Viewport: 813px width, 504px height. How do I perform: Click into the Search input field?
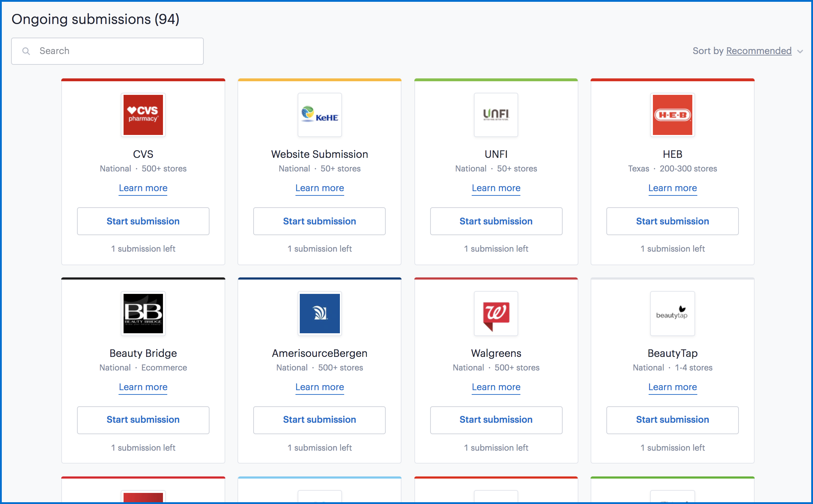click(x=107, y=51)
